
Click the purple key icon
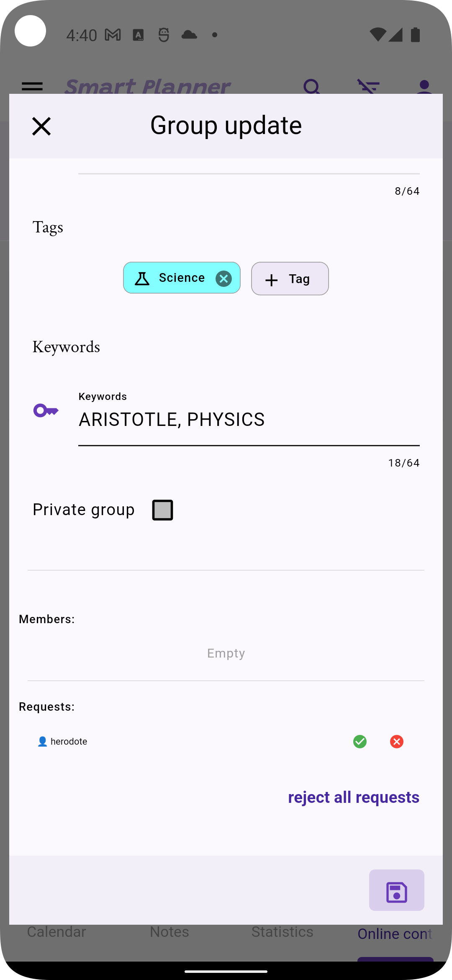46,410
